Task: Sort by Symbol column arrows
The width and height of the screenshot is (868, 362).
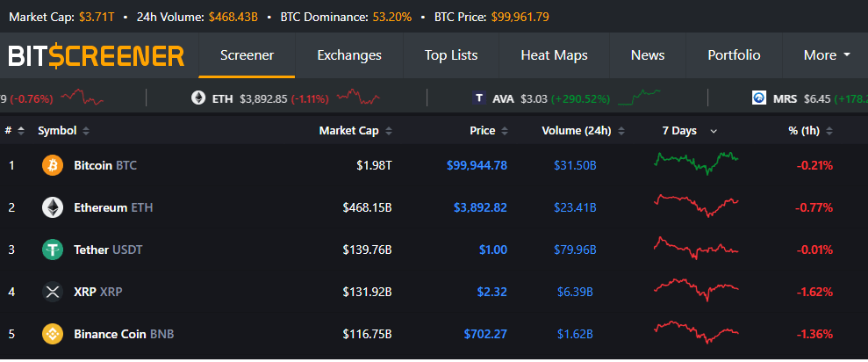Action: 86,131
